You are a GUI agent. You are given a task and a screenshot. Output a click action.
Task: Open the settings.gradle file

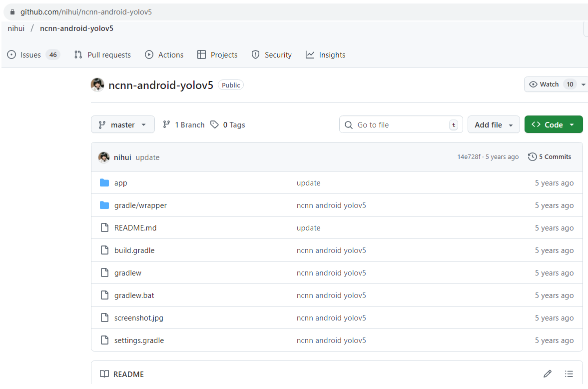coord(139,340)
